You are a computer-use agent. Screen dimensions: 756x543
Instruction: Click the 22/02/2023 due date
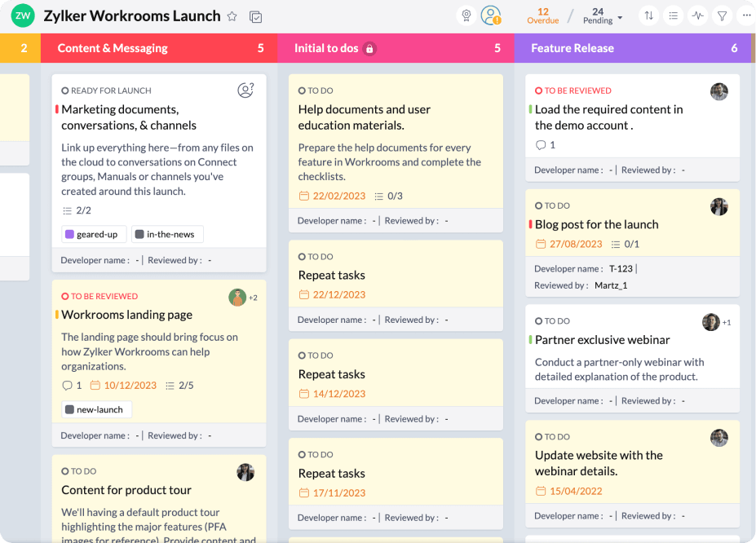(x=332, y=196)
